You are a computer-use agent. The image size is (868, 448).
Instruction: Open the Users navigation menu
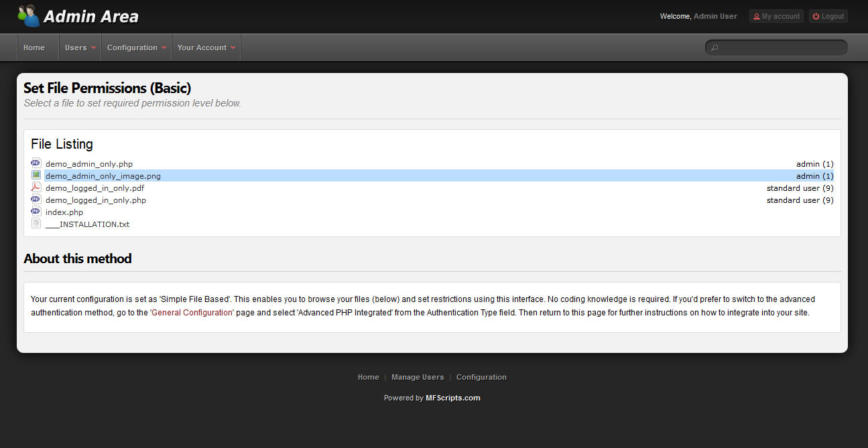click(80, 48)
